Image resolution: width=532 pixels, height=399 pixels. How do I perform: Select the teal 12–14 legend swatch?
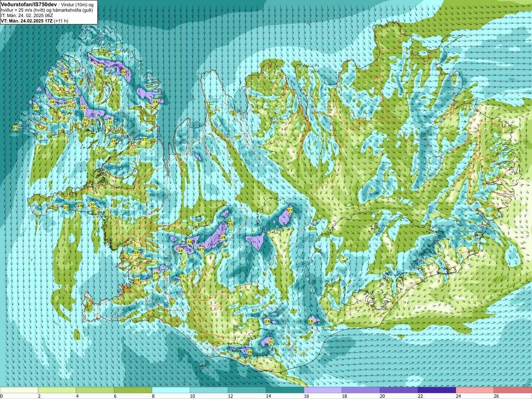pos(247,390)
